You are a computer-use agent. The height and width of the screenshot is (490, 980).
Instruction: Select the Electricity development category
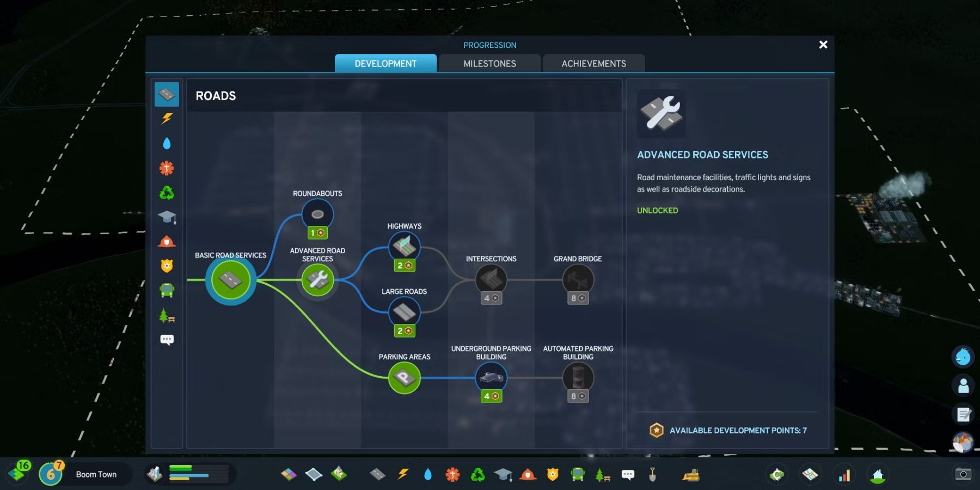[168, 118]
